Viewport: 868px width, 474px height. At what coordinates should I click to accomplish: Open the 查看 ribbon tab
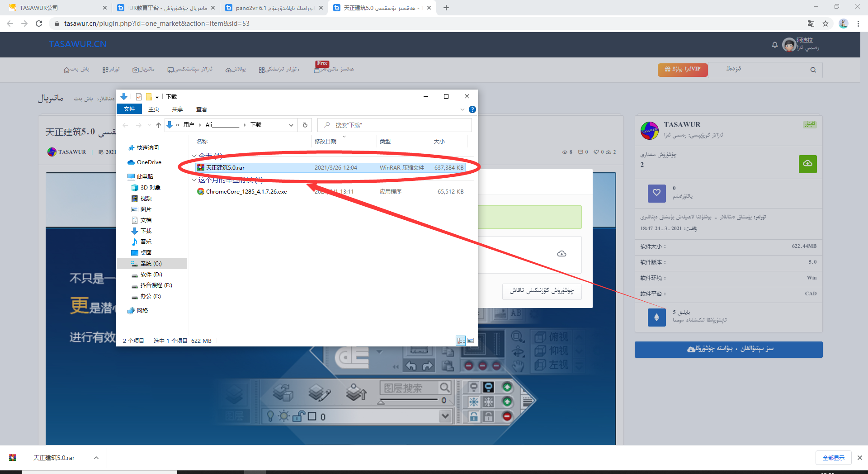201,109
